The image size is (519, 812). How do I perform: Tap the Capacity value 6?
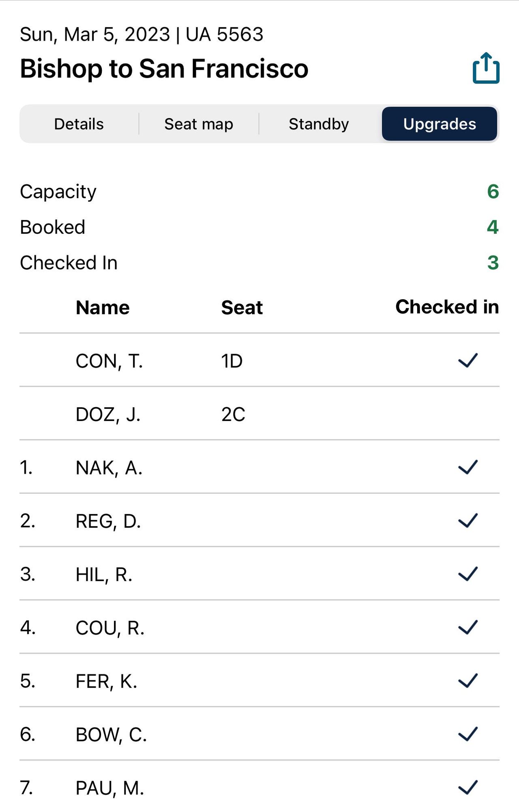click(493, 191)
